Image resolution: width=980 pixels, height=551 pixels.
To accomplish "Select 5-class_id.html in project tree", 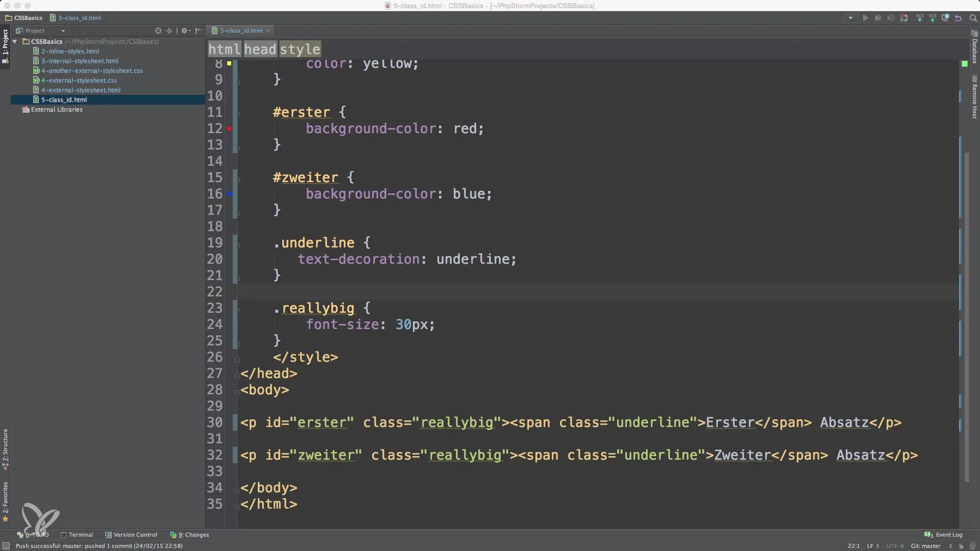I will (64, 99).
